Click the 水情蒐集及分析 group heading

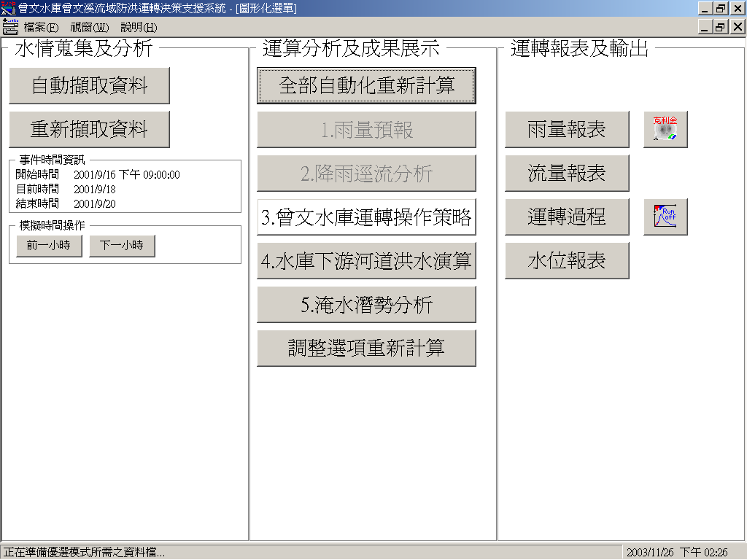click(84, 49)
